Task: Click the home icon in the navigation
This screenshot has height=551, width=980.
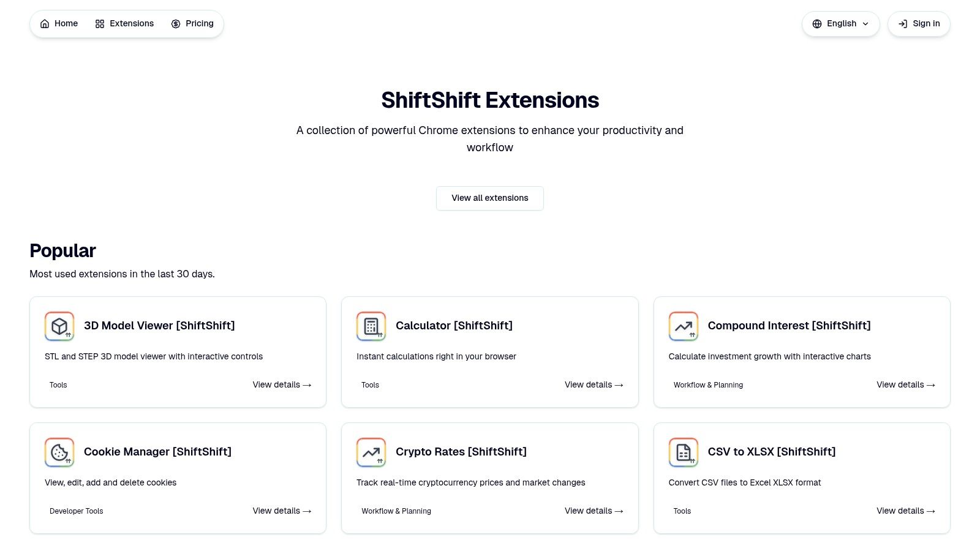Action: (45, 23)
